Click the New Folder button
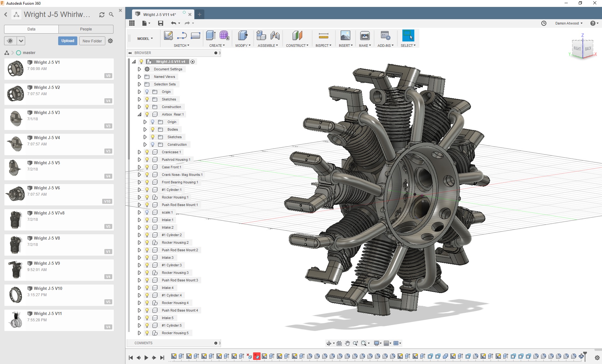 (x=92, y=41)
